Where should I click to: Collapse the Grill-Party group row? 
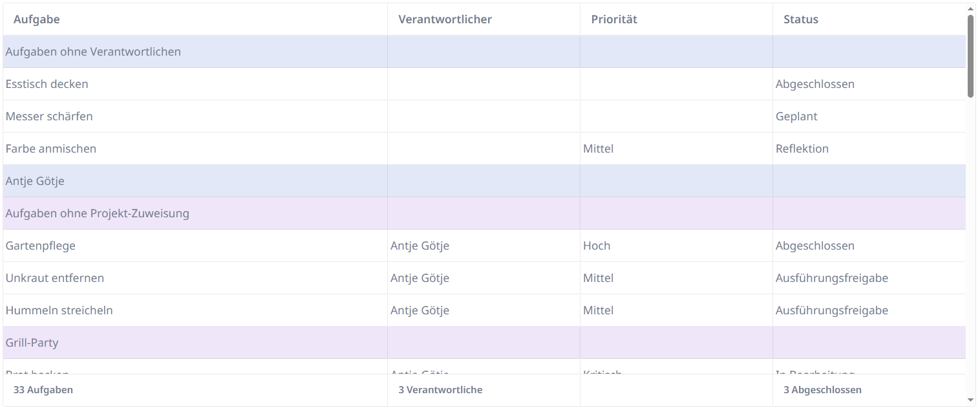point(32,342)
